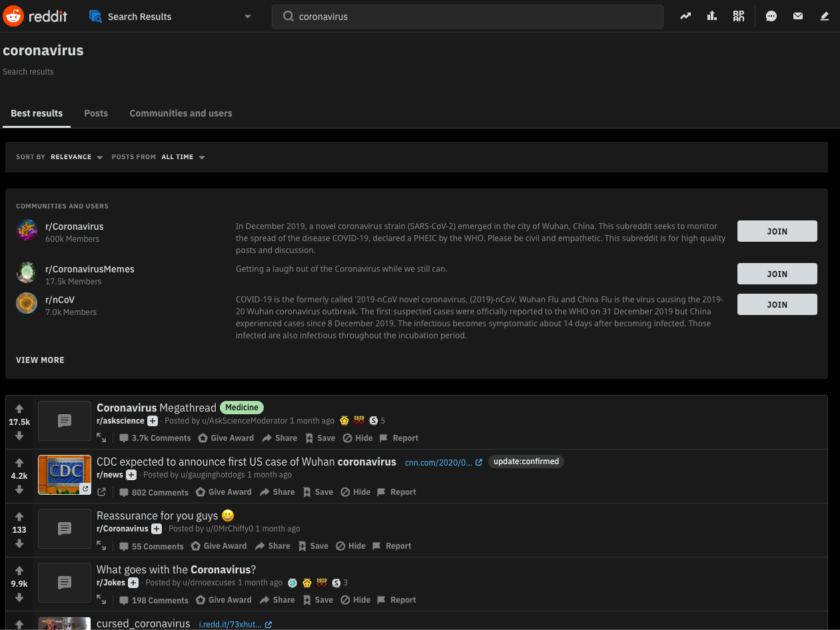Open the CDC article thumbnail
The image size is (840, 630).
tap(64, 474)
